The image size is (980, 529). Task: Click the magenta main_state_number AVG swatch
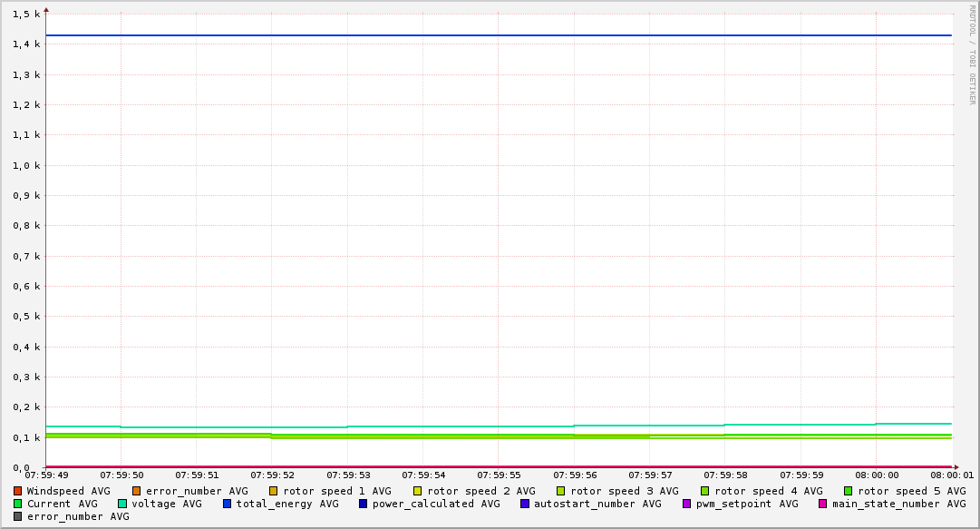tap(823, 504)
